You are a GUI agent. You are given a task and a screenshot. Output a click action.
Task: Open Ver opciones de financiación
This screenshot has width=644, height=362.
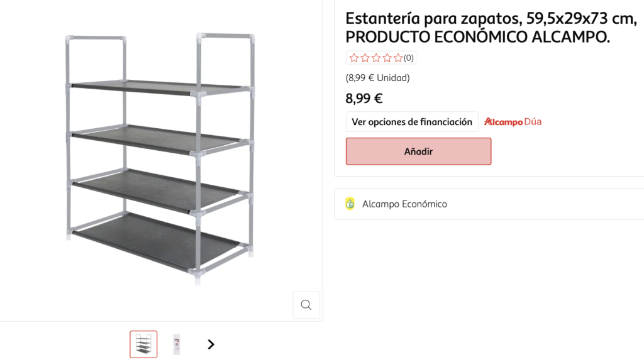pyautogui.click(x=411, y=121)
